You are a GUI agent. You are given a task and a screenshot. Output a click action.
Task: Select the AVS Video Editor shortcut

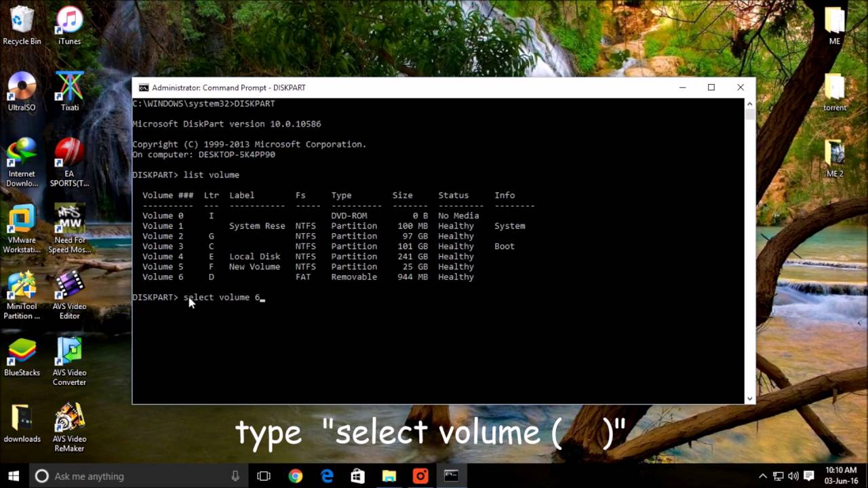click(69, 296)
